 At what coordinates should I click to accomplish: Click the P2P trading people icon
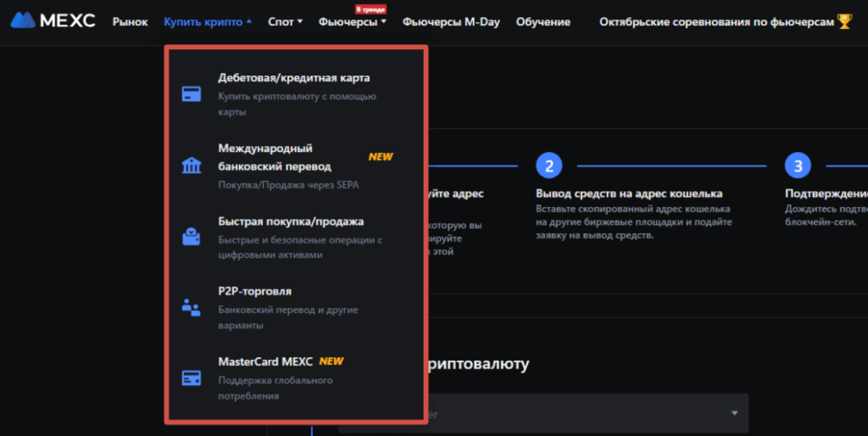[192, 307]
